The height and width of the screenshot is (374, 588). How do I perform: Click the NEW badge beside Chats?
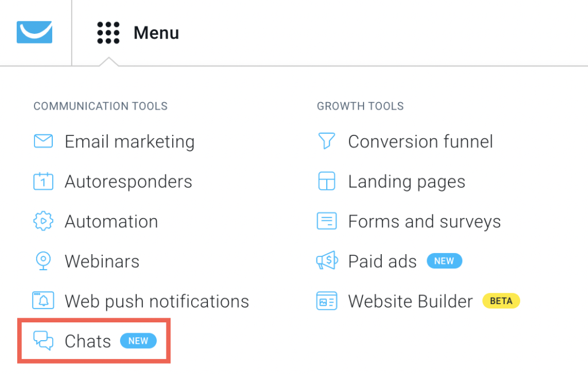point(138,341)
